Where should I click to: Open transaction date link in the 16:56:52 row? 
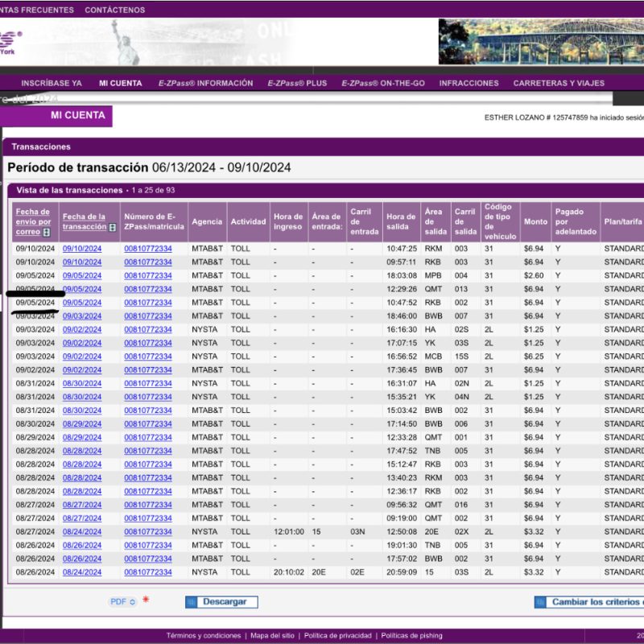(82, 357)
